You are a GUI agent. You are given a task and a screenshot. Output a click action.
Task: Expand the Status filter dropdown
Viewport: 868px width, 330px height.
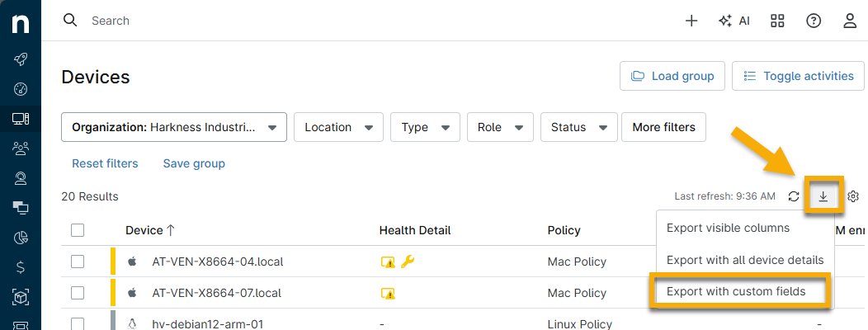pyautogui.click(x=578, y=127)
